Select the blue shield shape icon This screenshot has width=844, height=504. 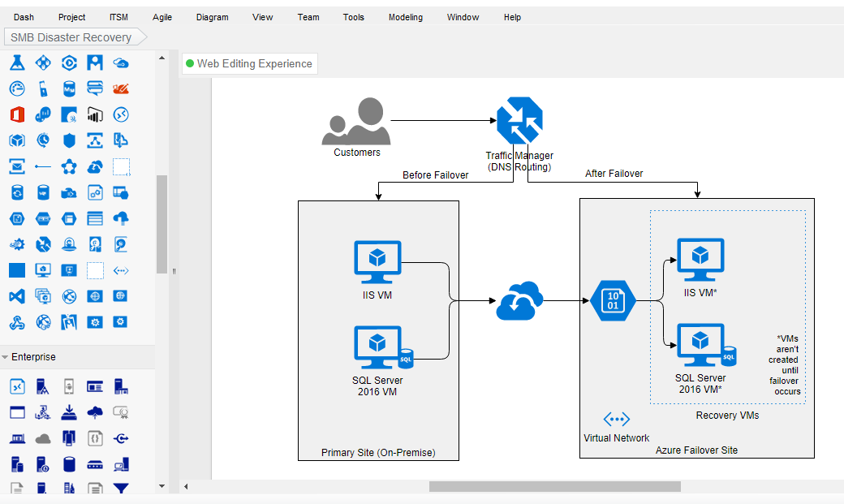[x=69, y=140]
